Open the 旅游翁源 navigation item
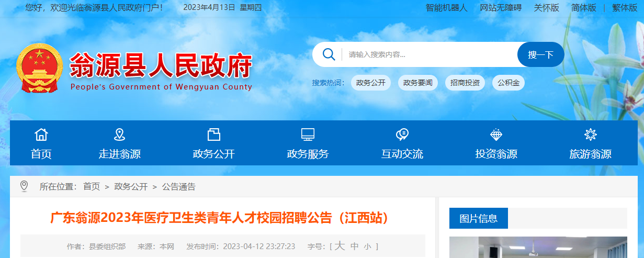Screen dimensions: 644x258 click(x=590, y=154)
